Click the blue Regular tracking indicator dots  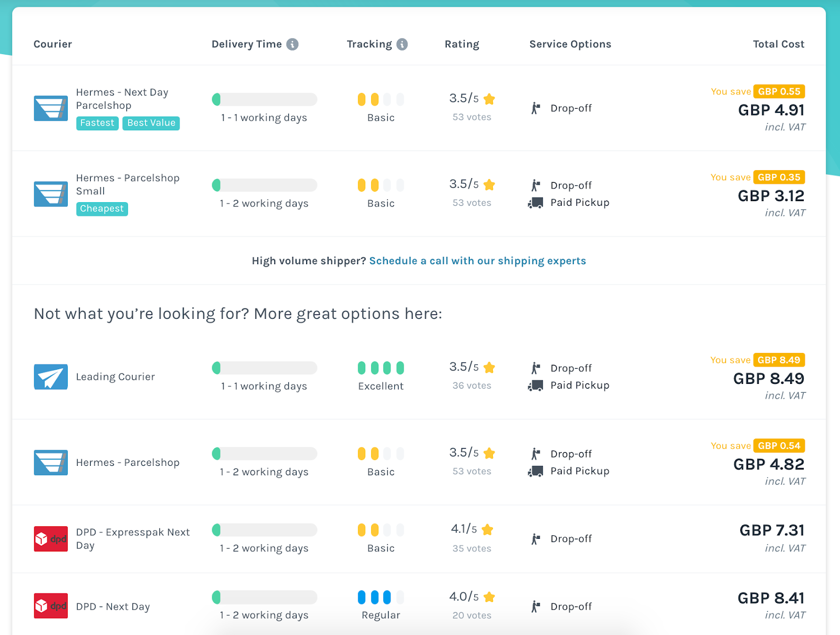click(x=381, y=597)
